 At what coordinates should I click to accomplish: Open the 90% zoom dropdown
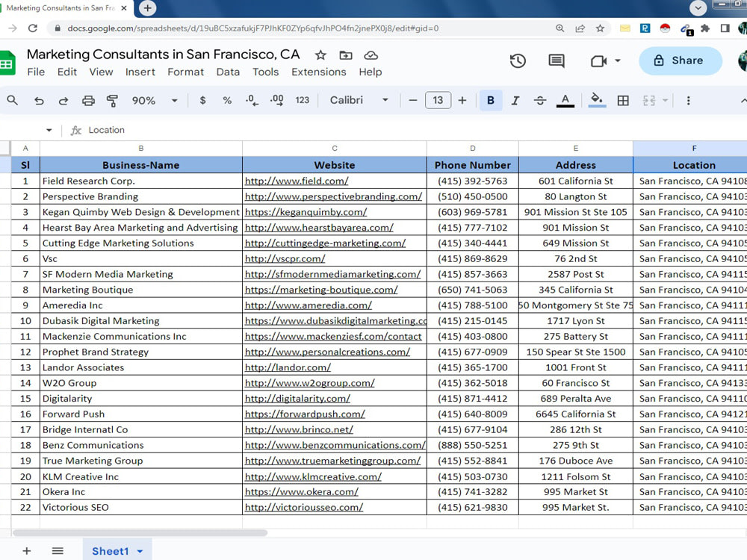(x=155, y=101)
